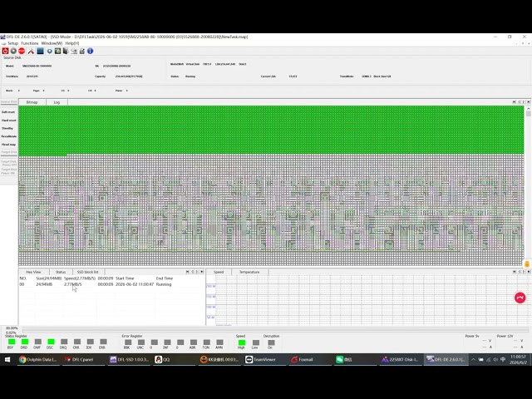The image size is (532, 399).
Task: Switch to the Temperature graph tab
Action: point(249,272)
